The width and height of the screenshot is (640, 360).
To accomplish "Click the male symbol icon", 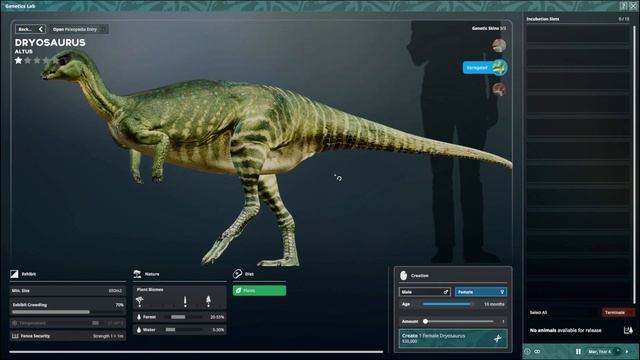I will (446, 292).
